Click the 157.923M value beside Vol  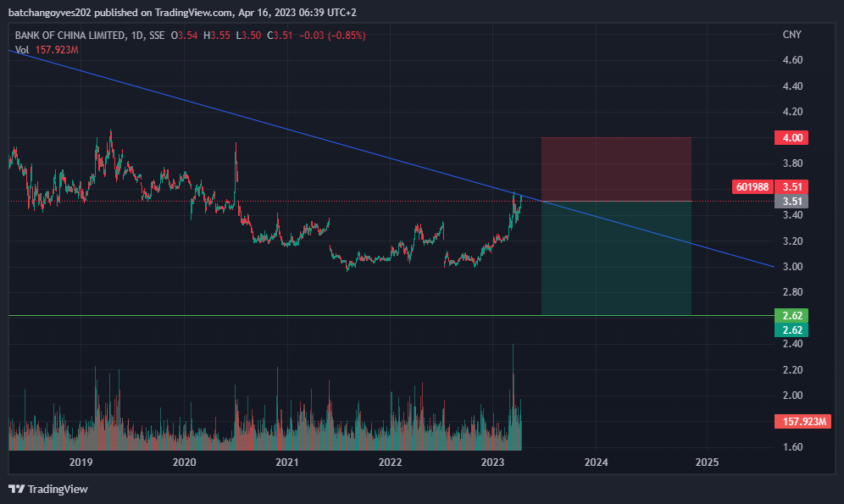(x=57, y=49)
